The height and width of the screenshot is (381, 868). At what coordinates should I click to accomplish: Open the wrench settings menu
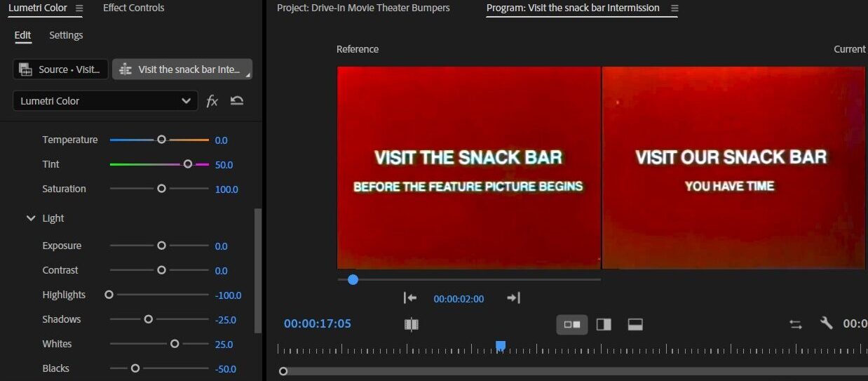(x=827, y=323)
